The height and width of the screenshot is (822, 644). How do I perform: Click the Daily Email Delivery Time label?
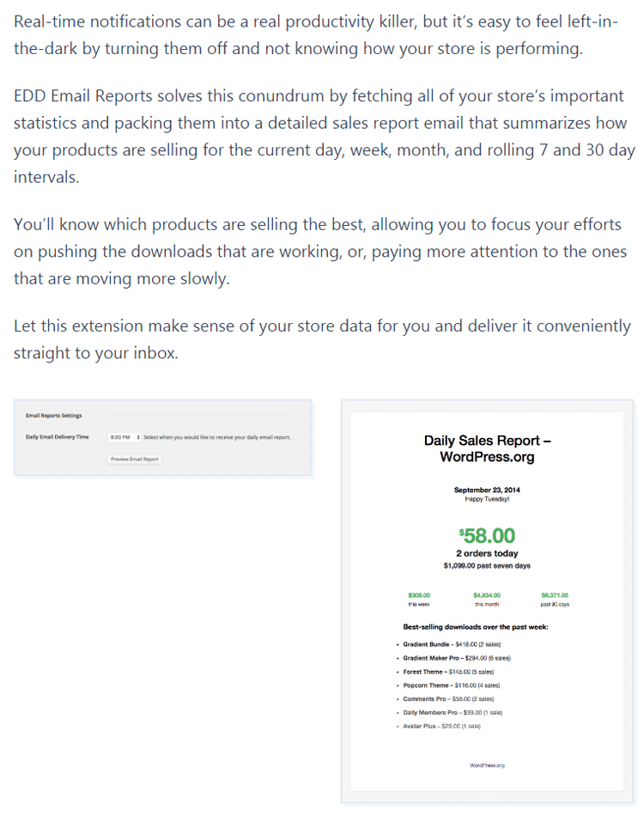(x=57, y=437)
